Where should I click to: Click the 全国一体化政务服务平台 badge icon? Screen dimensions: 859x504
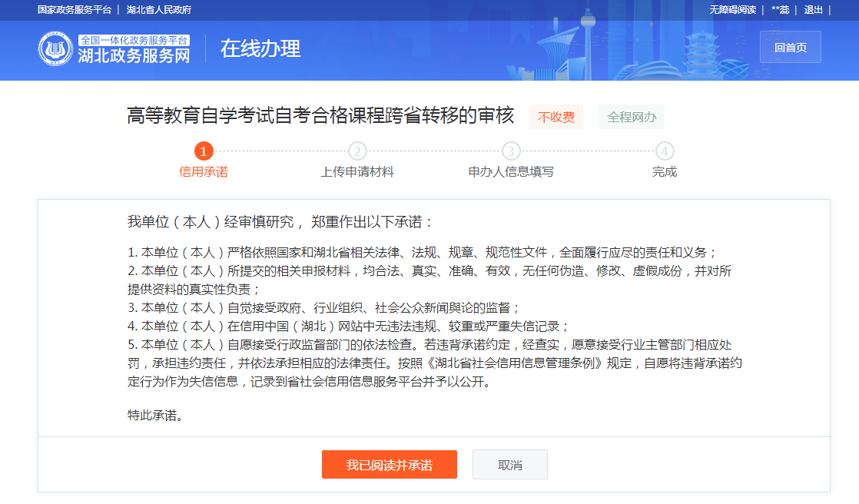tap(134, 39)
